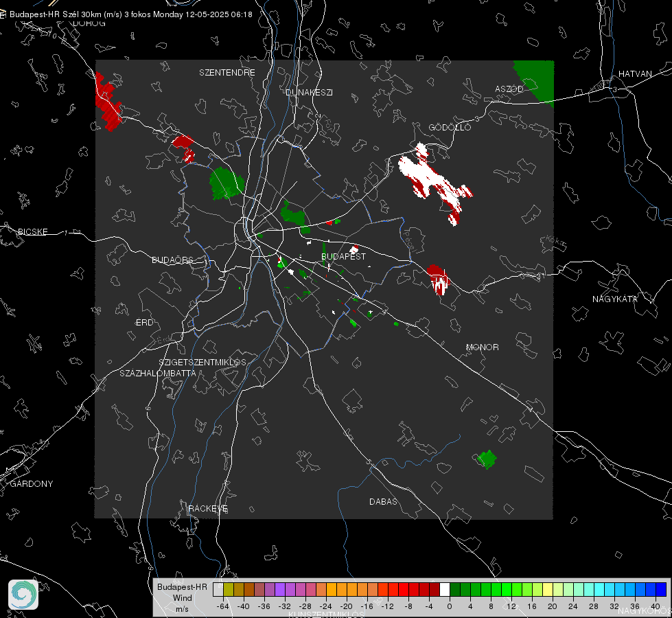672x618 pixels.
Task: Click the BICSKE label
Action: point(32,231)
